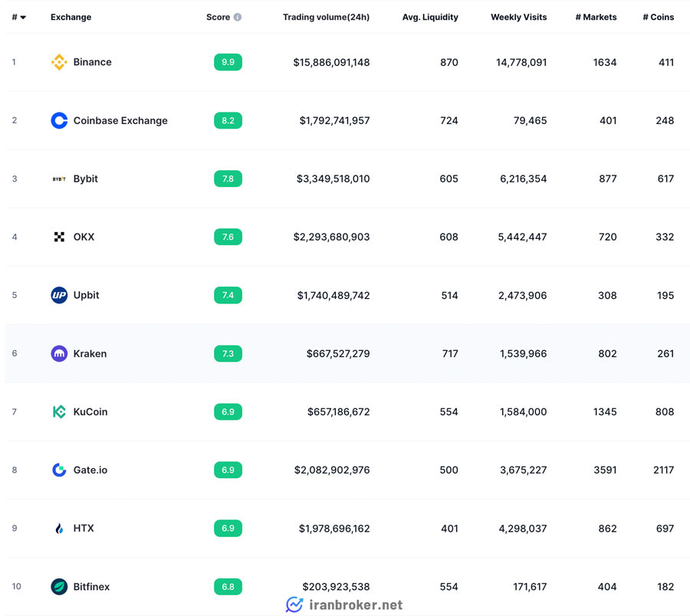Select Bitfinex volume $203,923,538
The image size is (690, 616).
coord(337,587)
